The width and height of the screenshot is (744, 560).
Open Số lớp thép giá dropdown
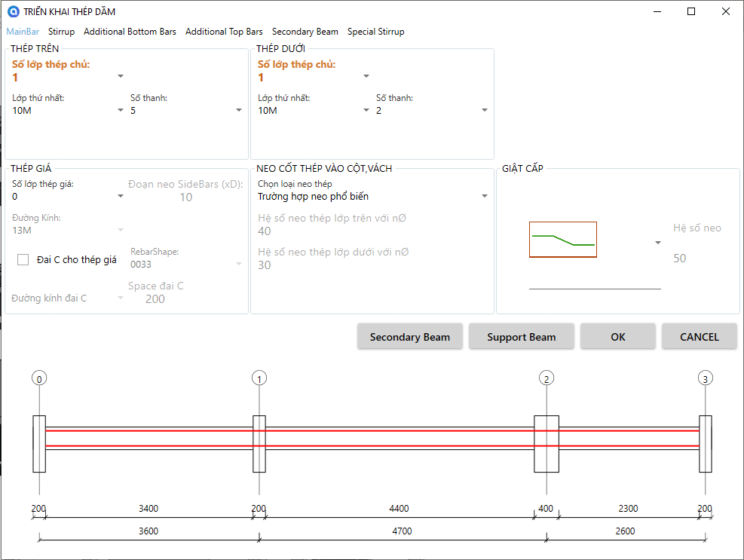coord(68,197)
